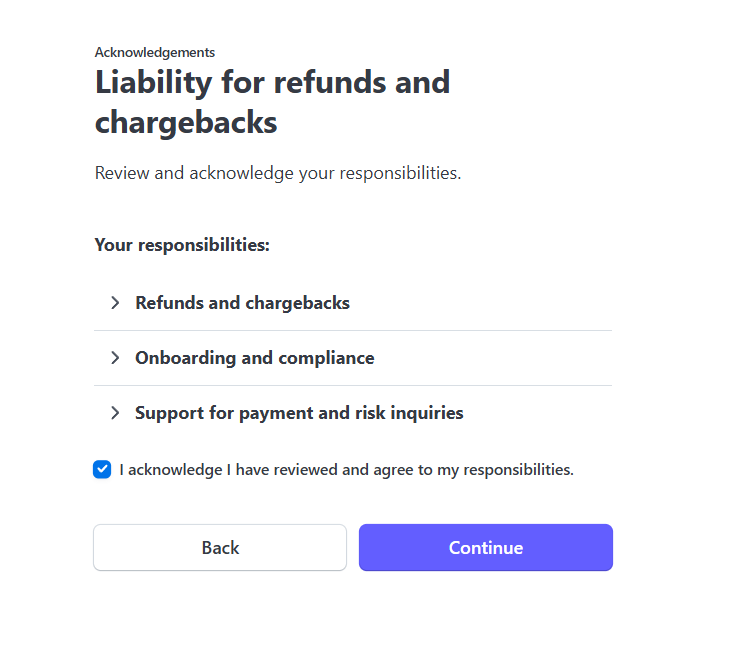This screenshot has width=751, height=646.
Task: Click the blue checkmark acknowledgement box
Action: tap(102, 469)
